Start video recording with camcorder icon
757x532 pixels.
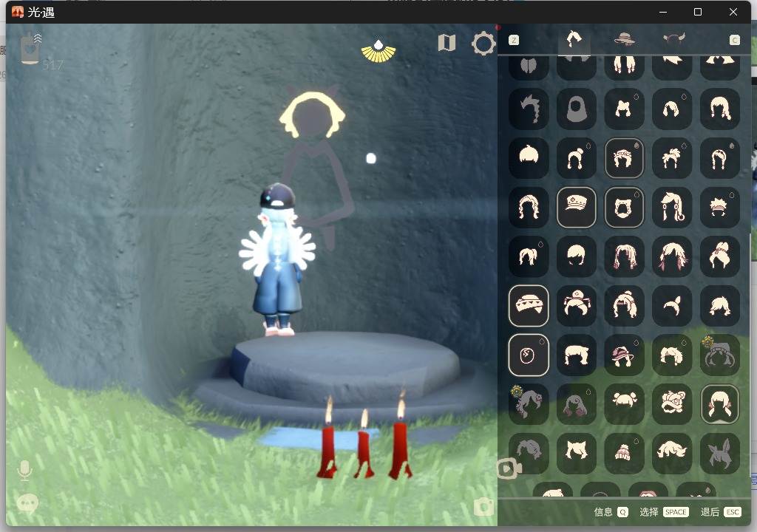[509, 468]
